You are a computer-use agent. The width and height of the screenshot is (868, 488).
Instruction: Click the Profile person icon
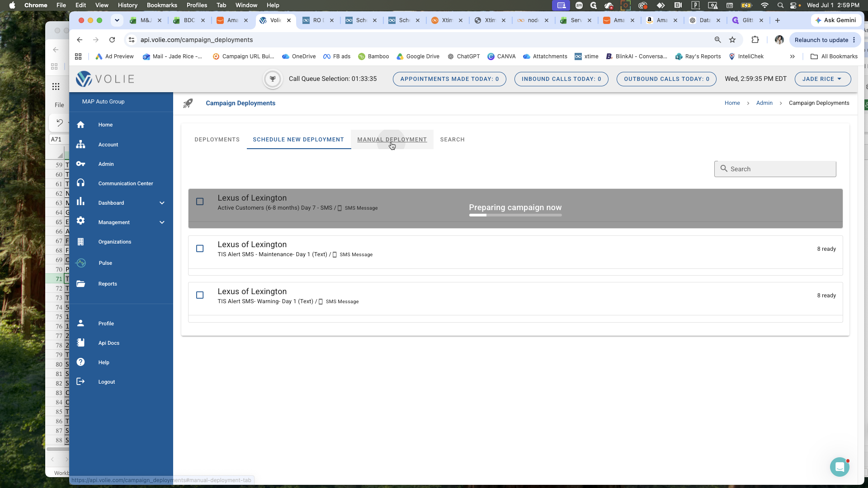(x=80, y=323)
